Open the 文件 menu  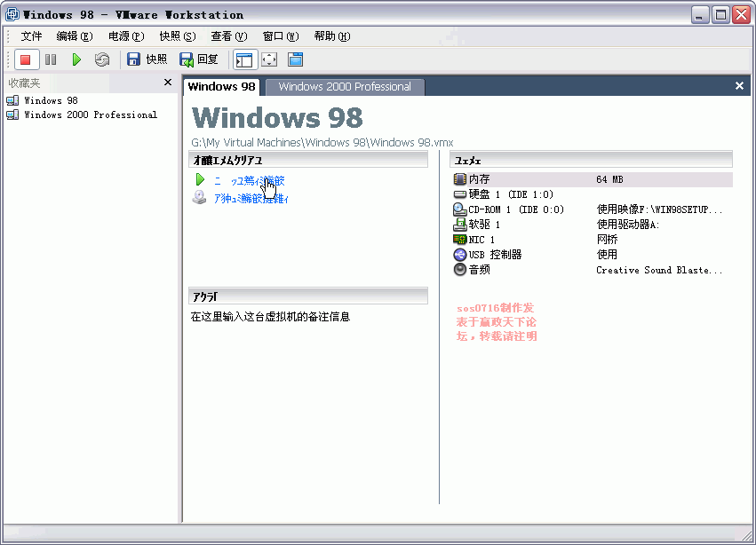(x=31, y=36)
